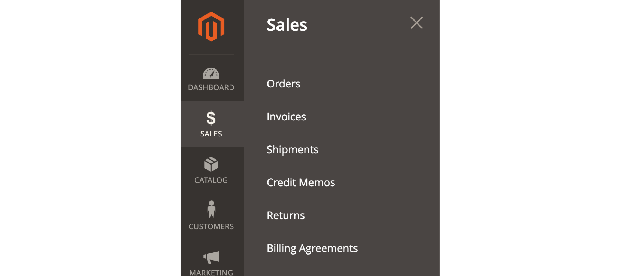Expand the Sales navigation menu
Image resolution: width=644 pixels, height=276 pixels.
211,123
